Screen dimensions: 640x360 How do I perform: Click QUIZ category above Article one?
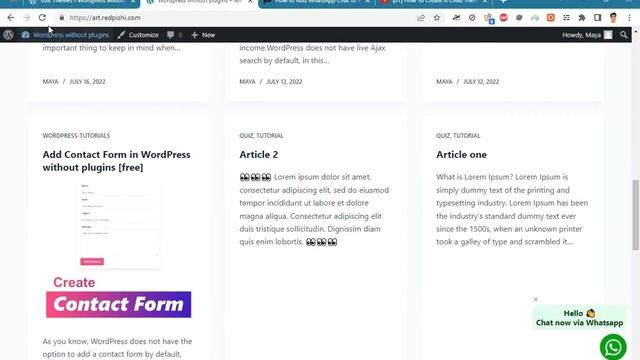pyautogui.click(x=443, y=136)
